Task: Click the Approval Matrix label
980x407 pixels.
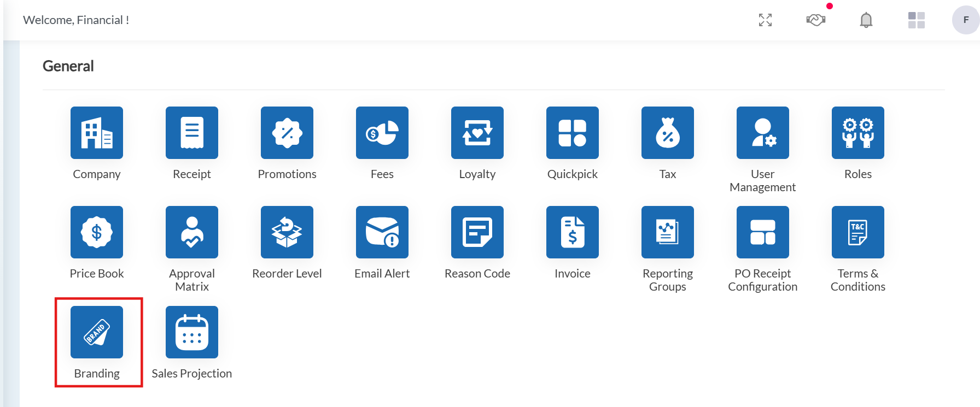Action: [192, 280]
